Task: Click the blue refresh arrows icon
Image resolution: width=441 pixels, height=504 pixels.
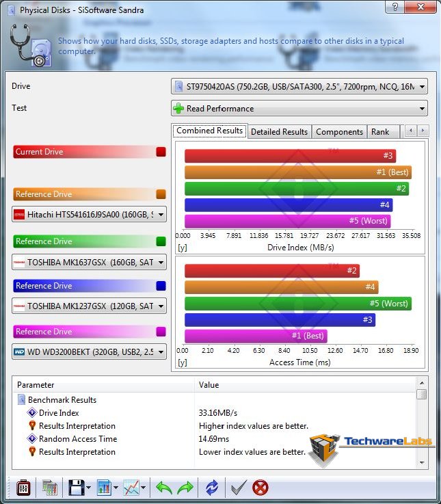Action: point(212,488)
